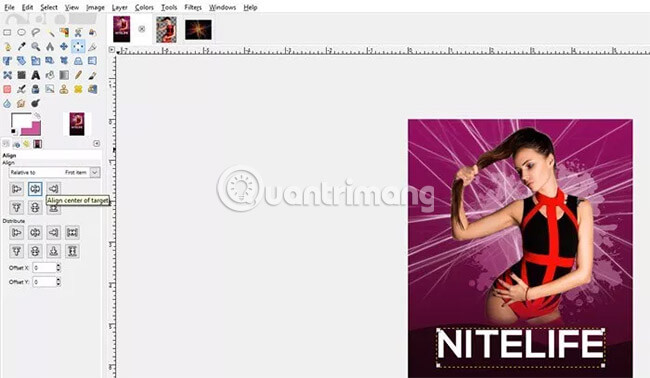Select the Select by Color tool
Screen dimensions: 650x378
[x=64, y=32]
